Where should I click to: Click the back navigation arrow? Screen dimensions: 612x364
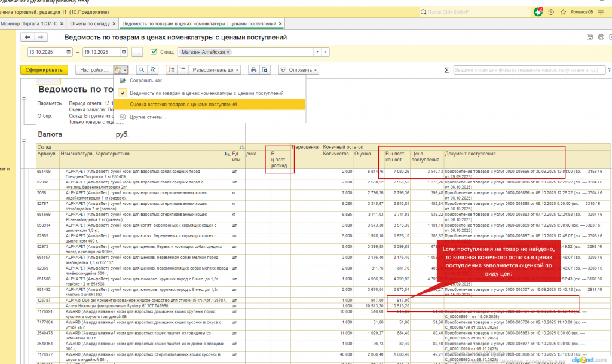(x=28, y=37)
